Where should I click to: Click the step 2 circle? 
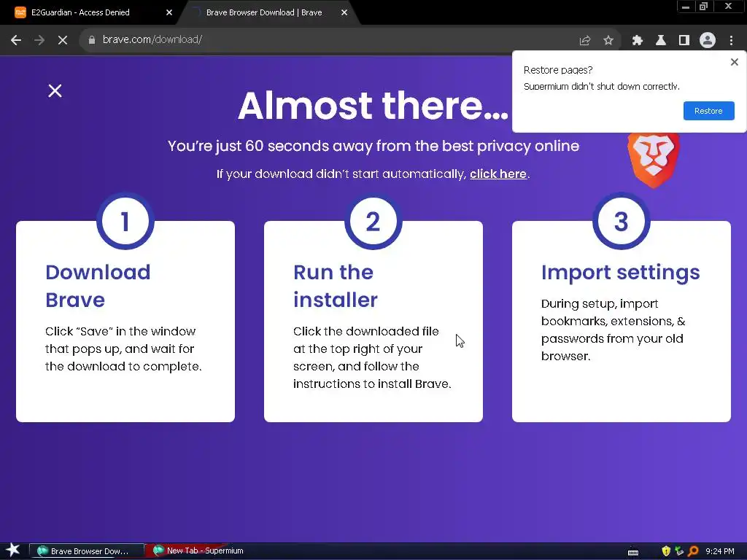pyautogui.click(x=373, y=221)
